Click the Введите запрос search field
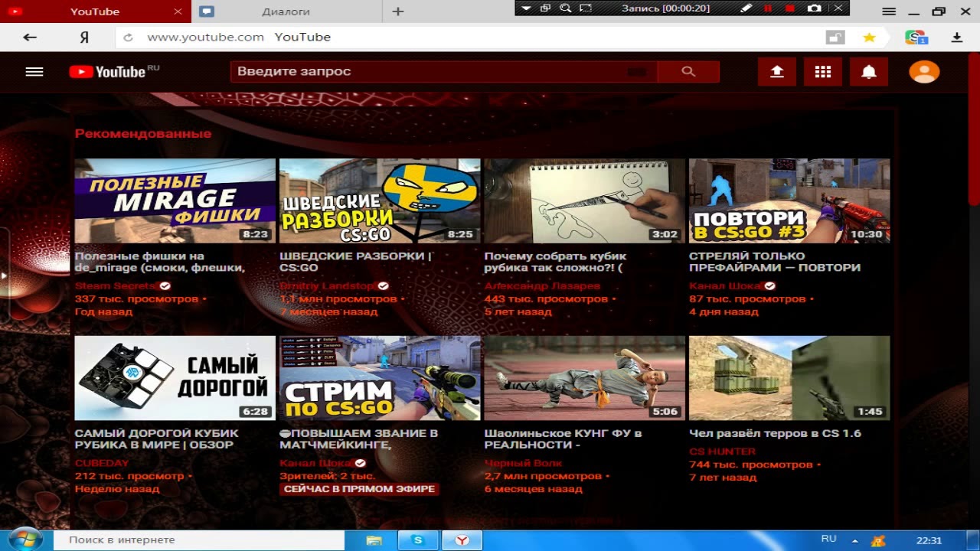980x551 pixels. 443,71
